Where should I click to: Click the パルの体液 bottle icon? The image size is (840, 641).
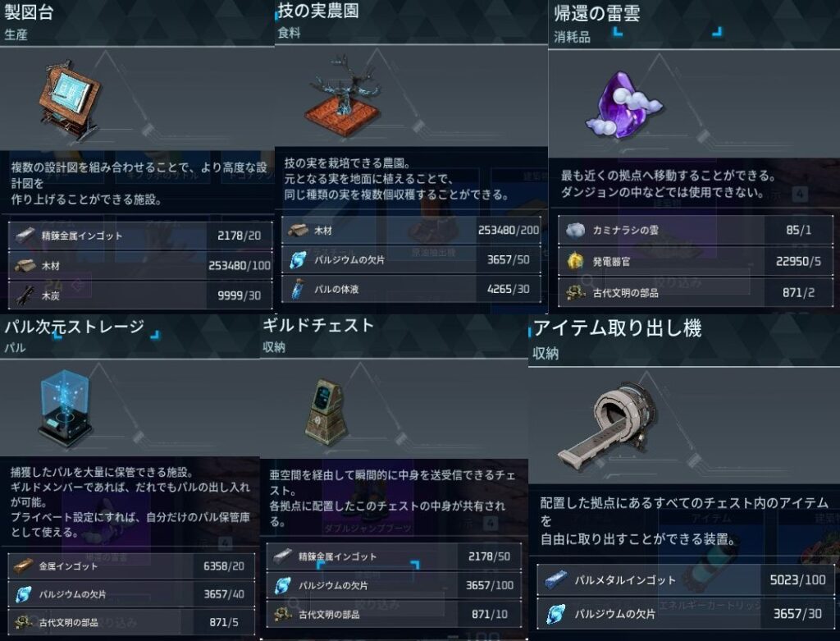(297, 289)
